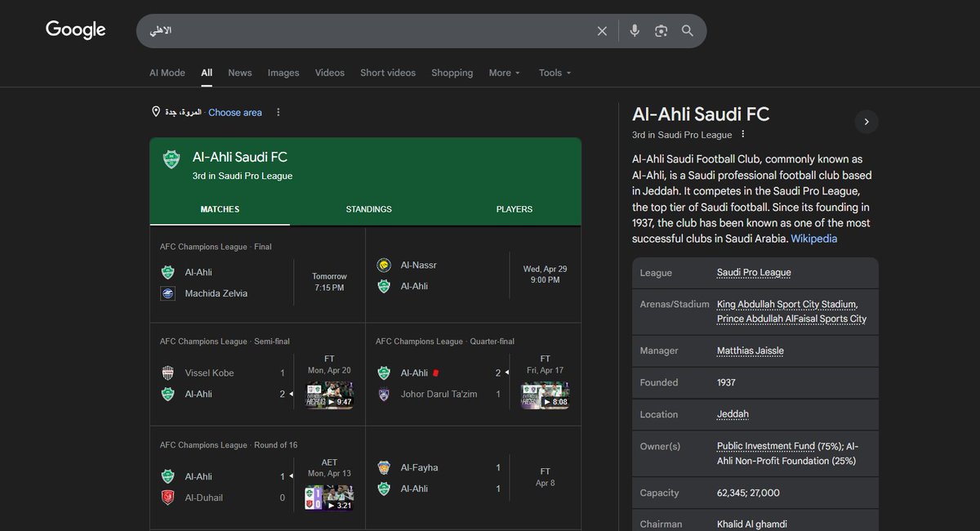This screenshot has height=531, width=980.
Task: Click Al-Duhail team logo
Action: (x=167, y=498)
